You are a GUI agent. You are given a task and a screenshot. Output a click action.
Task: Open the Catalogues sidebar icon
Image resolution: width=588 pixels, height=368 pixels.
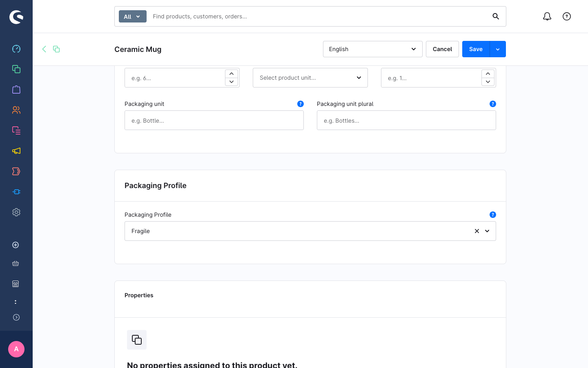tap(16, 69)
